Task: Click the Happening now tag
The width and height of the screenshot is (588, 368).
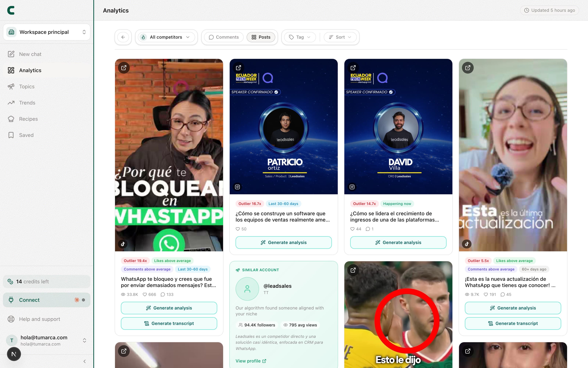Action: coord(397,204)
